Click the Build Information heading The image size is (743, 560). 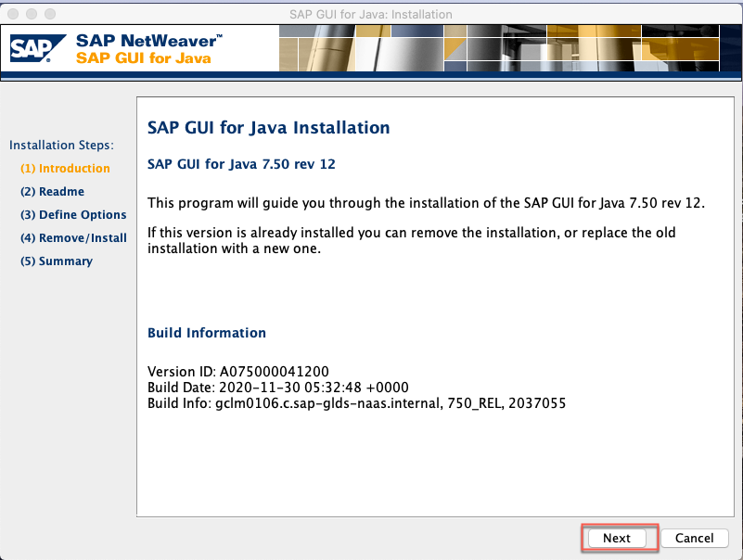pos(206,333)
